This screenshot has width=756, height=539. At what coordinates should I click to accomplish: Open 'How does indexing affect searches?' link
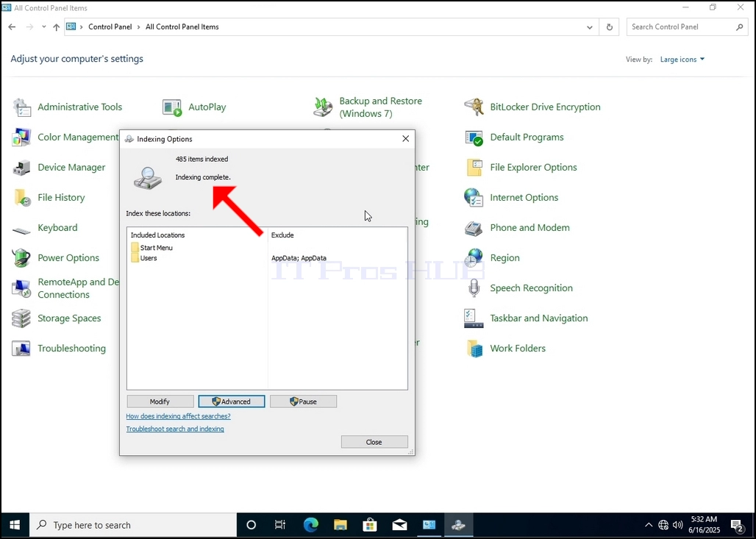[x=179, y=416]
